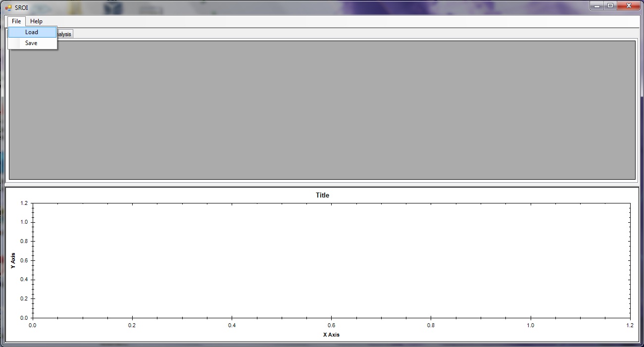Open the Help menu

[x=36, y=21]
